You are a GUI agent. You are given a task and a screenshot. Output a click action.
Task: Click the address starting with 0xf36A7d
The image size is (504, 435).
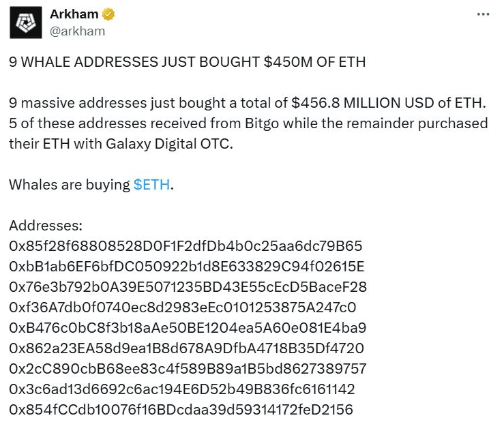coord(182,307)
